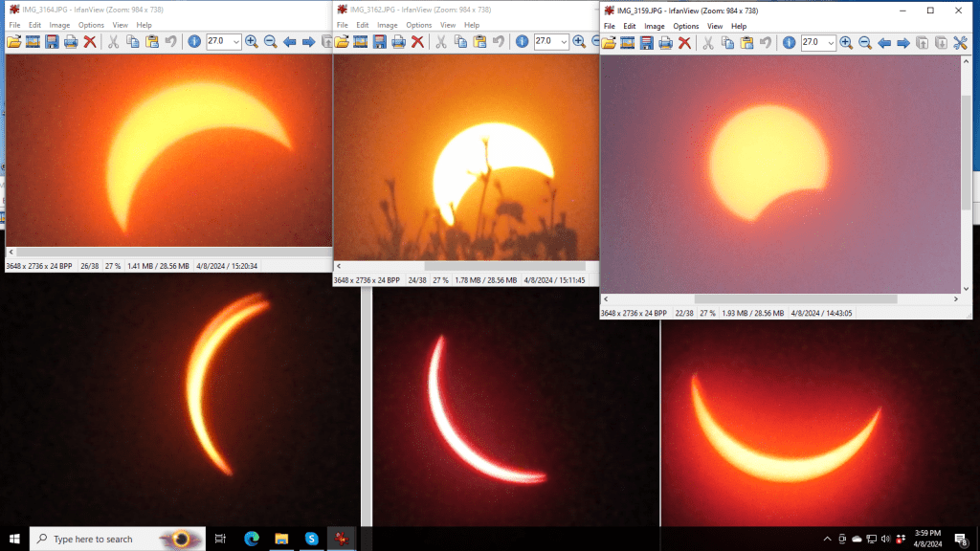
Task: Open the Image menu in IMG_3159 window
Action: pyautogui.click(x=654, y=26)
